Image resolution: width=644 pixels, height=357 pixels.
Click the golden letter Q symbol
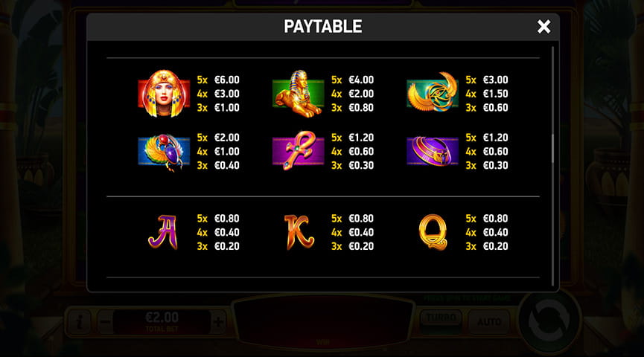(x=433, y=232)
